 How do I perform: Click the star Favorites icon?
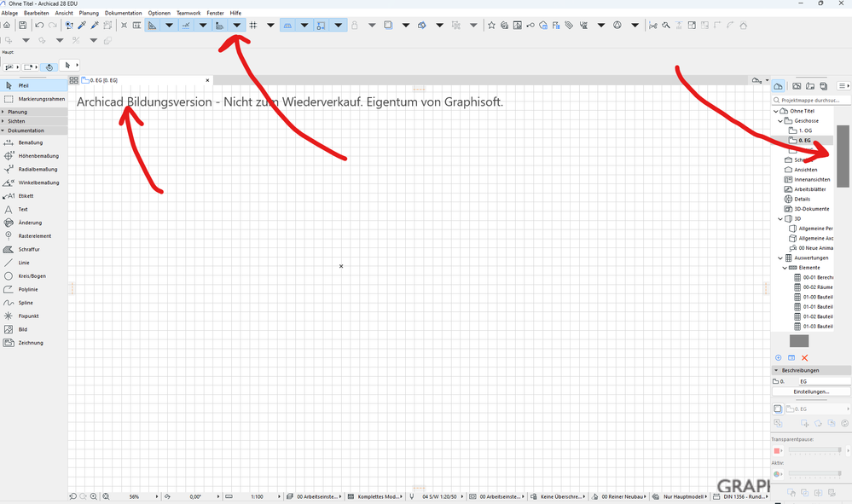[x=491, y=25]
